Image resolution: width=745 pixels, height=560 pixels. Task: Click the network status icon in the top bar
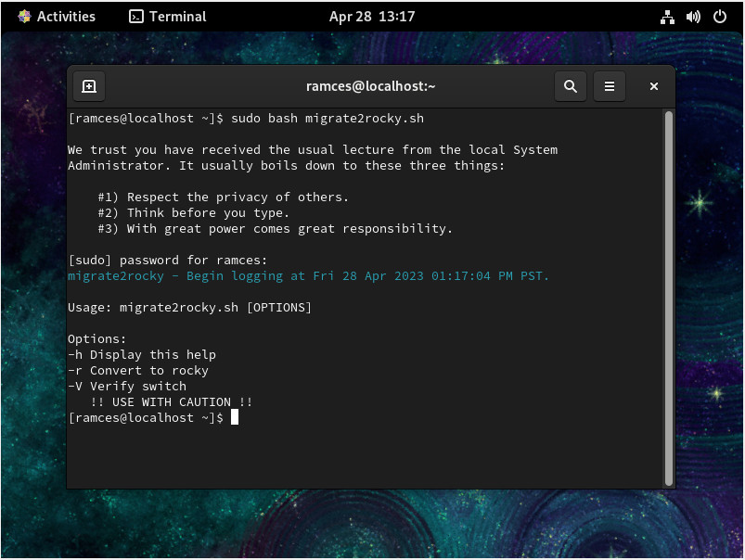(x=667, y=16)
